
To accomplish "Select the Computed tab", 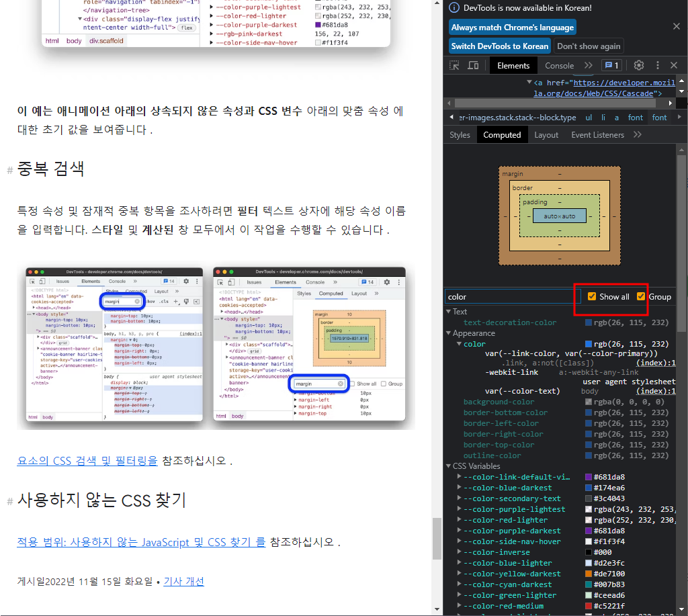I will click(x=501, y=135).
